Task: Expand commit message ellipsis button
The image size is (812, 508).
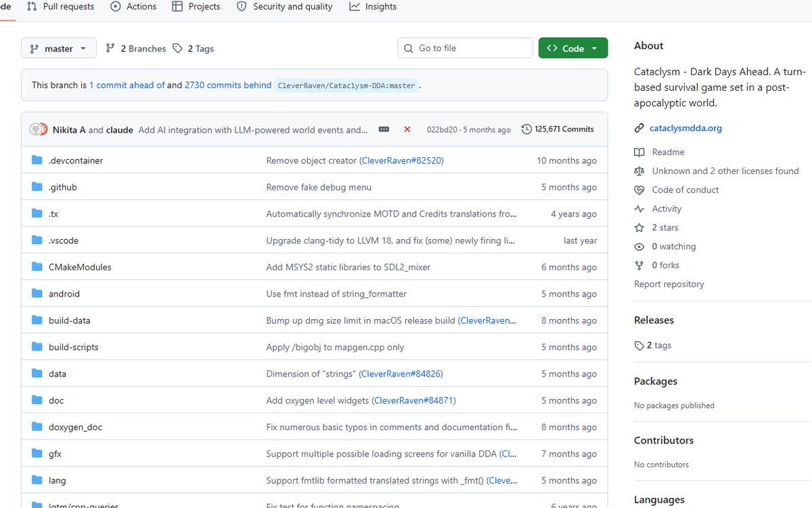Action: coord(384,129)
